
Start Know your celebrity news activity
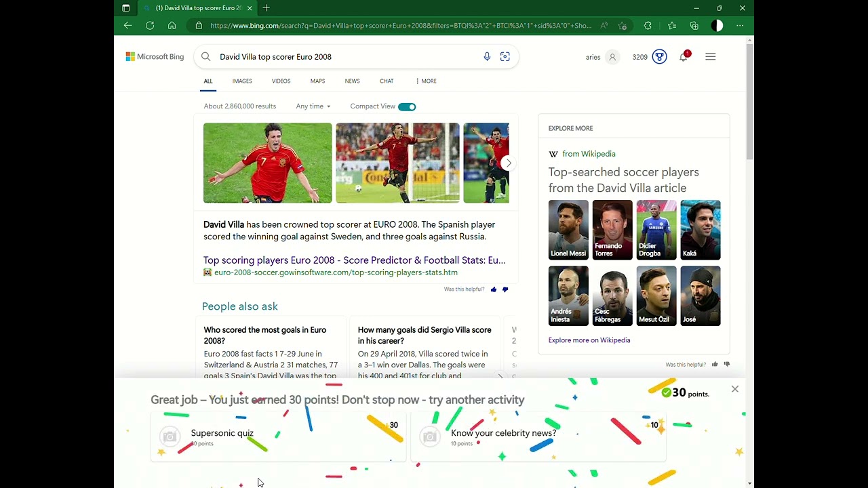[538, 437]
